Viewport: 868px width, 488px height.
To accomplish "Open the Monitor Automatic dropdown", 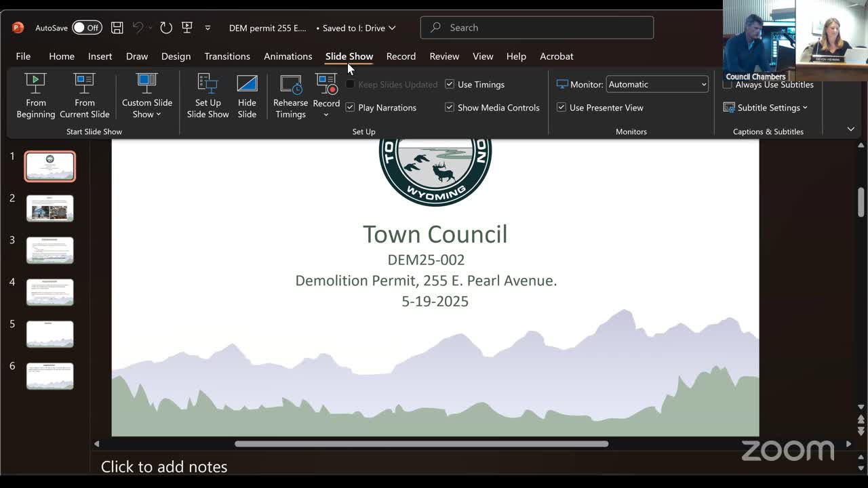I will 656,85.
